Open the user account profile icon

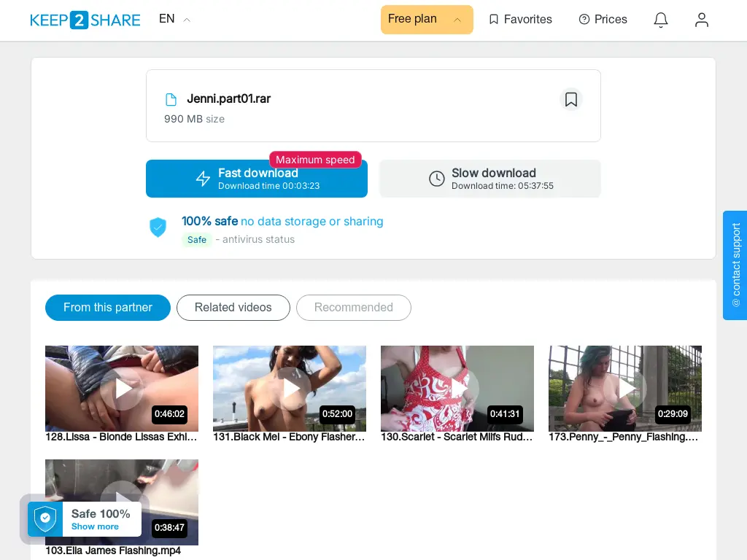[x=701, y=20]
